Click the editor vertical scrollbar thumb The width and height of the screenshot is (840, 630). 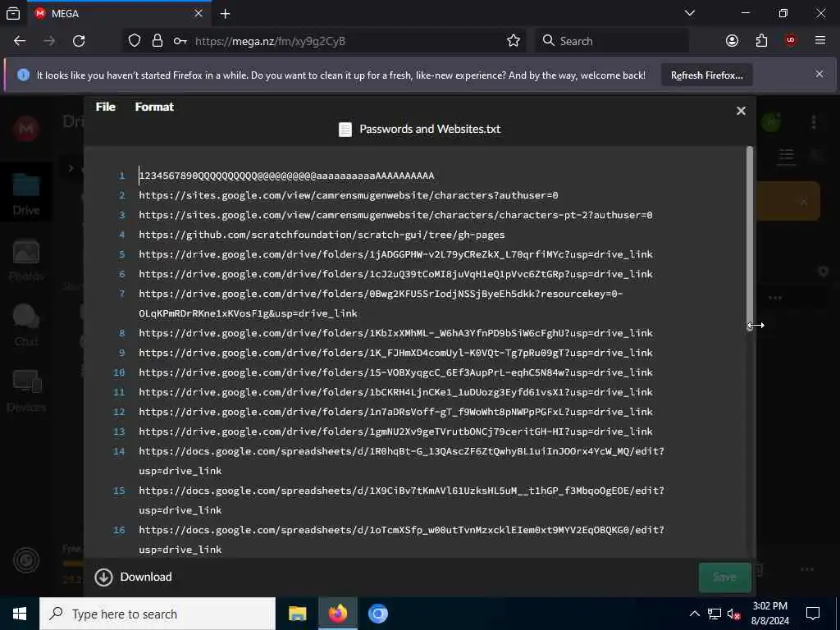coord(750,239)
